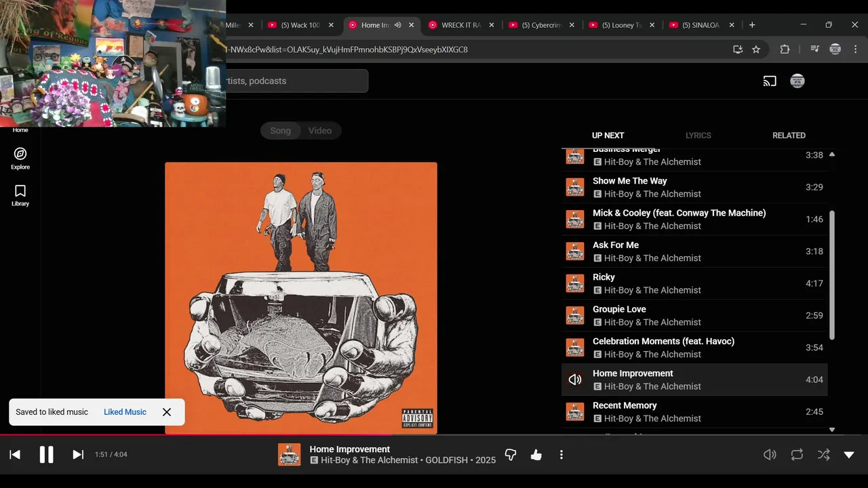868x488 pixels.
Task: Close the Wack 100 tab
Action: click(x=331, y=25)
